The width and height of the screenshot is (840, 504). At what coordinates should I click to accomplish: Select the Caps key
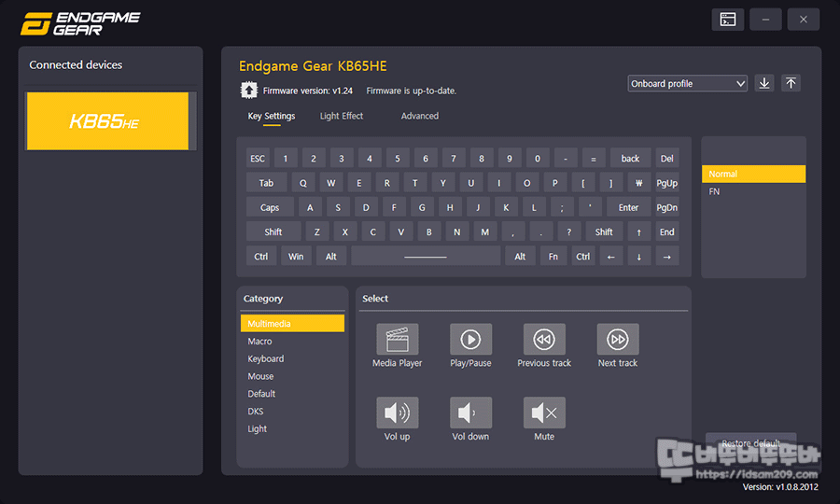270,208
